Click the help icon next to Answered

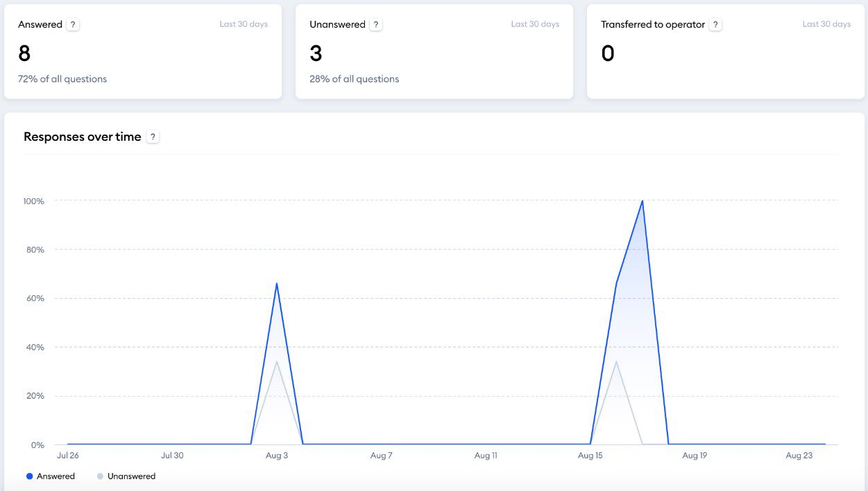(x=73, y=24)
